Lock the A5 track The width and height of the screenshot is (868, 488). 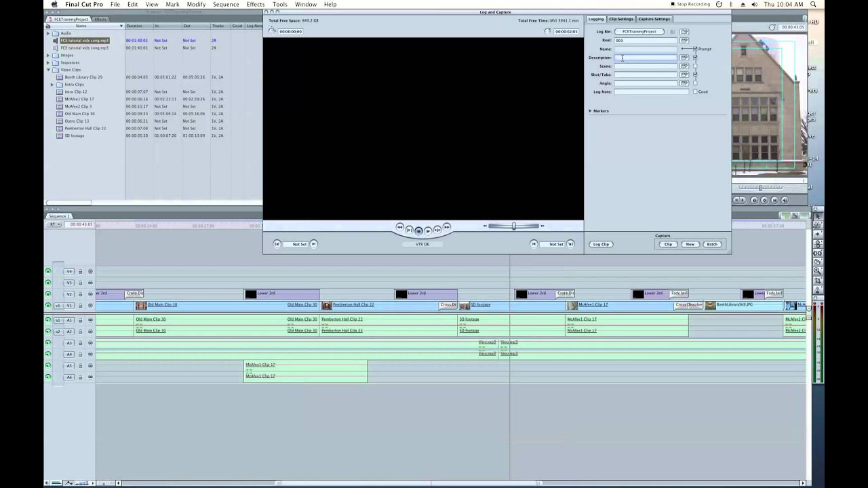[x=80, y=365]
